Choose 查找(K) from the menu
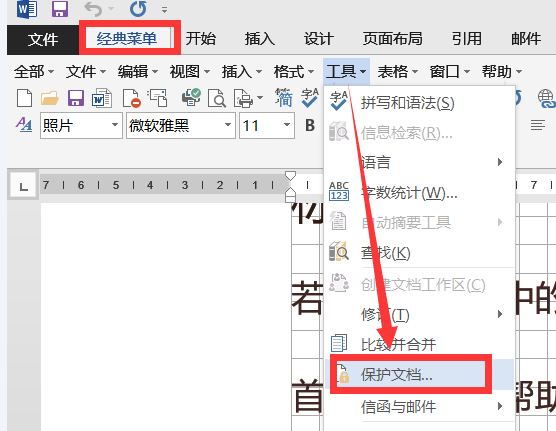556x431 pixels. [419, 253]
